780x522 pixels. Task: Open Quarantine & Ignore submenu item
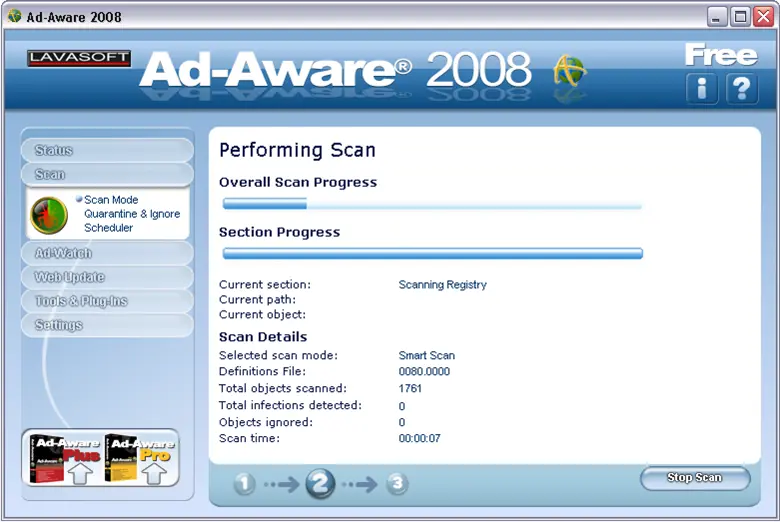point(132,213)
